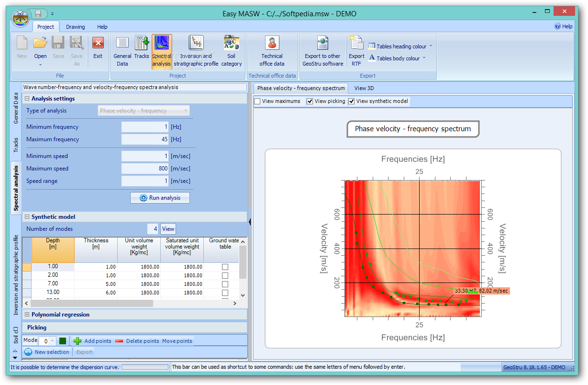
Task: Click the Minimum frequency input field
Action: coord(145,127)
